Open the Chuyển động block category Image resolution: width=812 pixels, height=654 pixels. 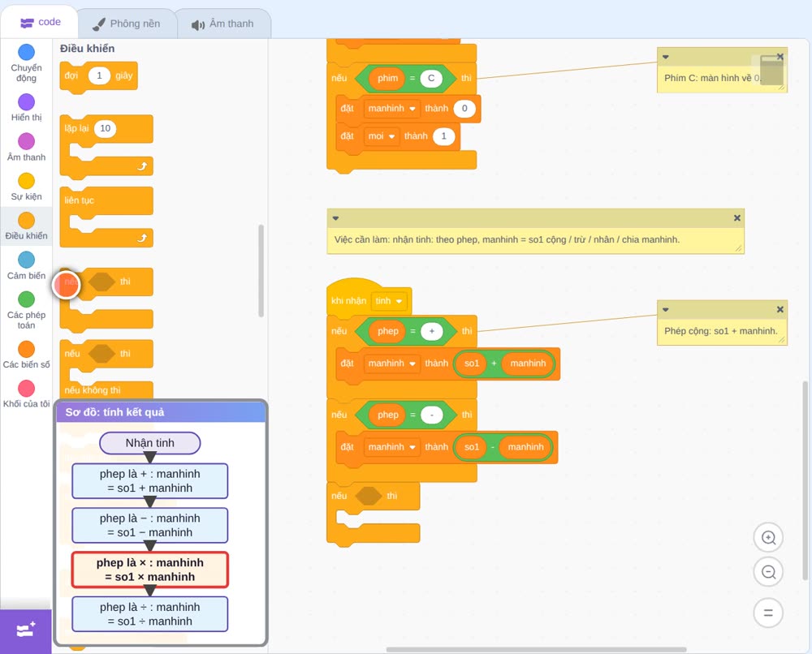(26, 62)
